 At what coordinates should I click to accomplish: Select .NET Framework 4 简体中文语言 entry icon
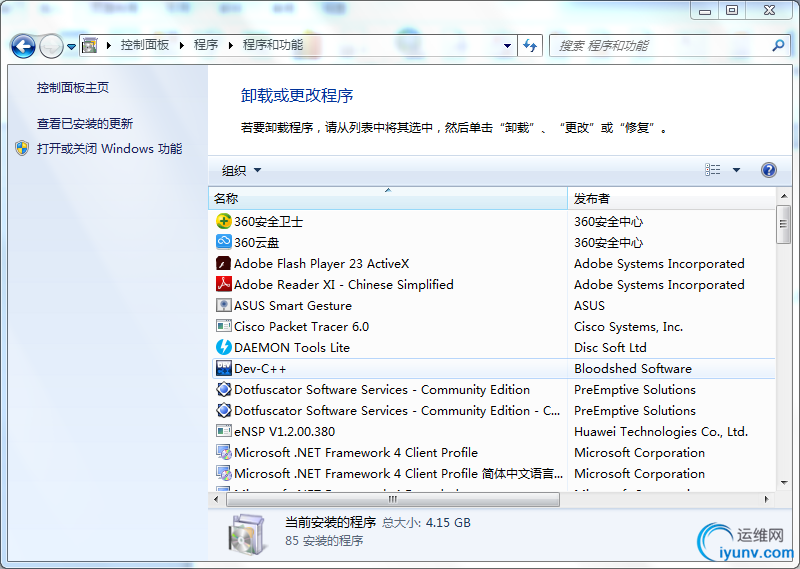coord(223,473)
